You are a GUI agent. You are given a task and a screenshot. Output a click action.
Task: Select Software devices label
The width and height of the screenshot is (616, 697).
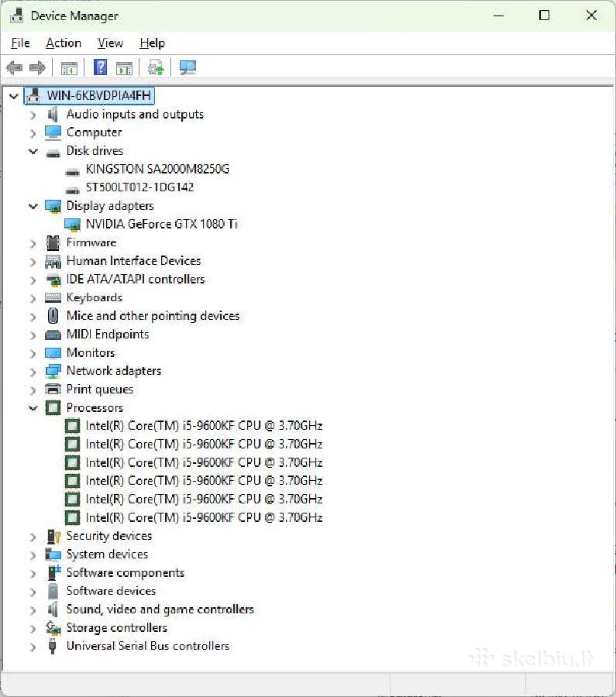click(x=112, y=591)
